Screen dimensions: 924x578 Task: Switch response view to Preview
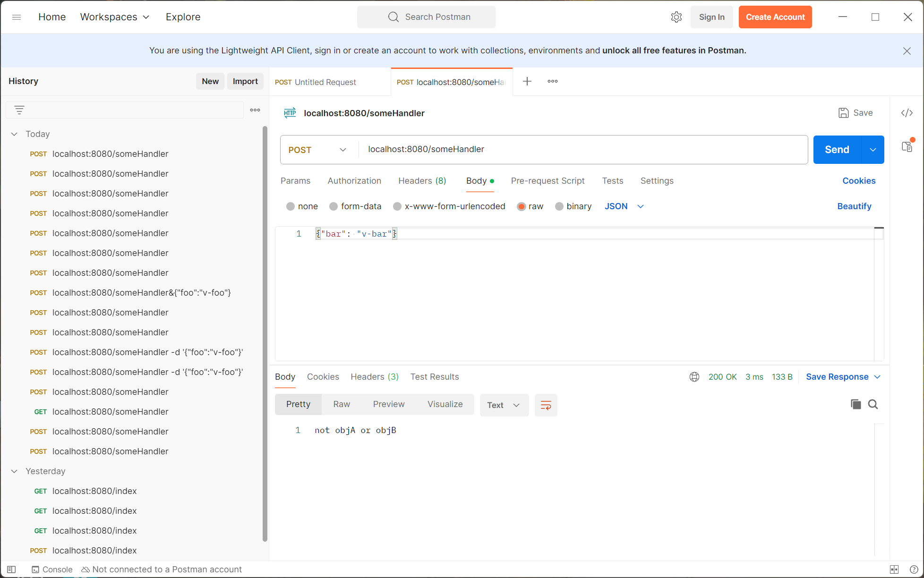point(389,404)
